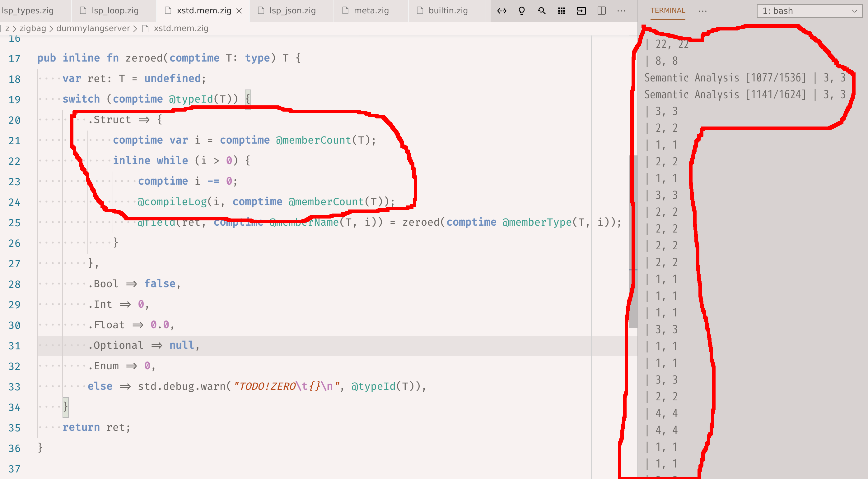Click '@memberType' on line 25
The height and width of the screenshot is (479, 868).
537,222
